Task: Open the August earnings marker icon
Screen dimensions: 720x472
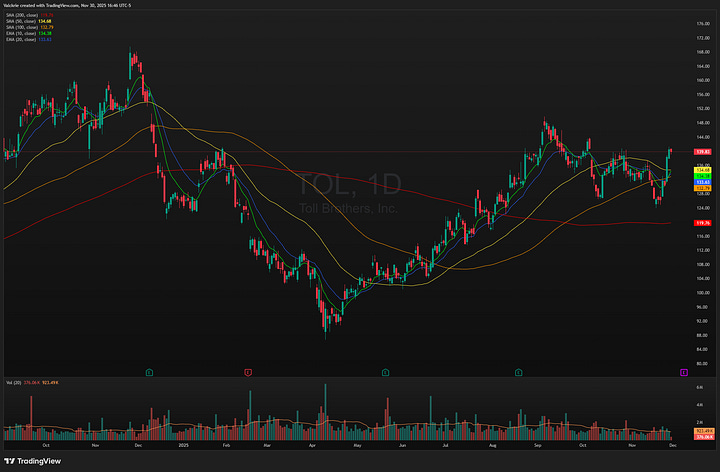Action: [518, 372]
